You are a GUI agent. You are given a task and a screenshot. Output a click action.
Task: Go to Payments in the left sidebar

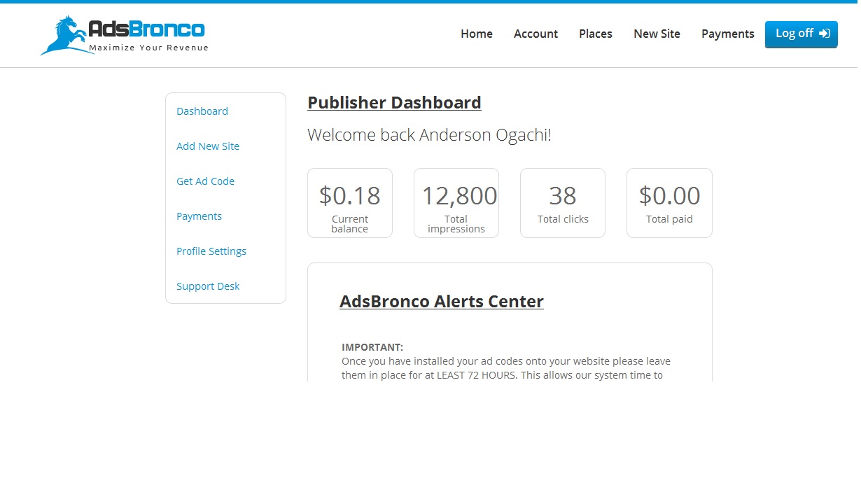tap(199, 216)
